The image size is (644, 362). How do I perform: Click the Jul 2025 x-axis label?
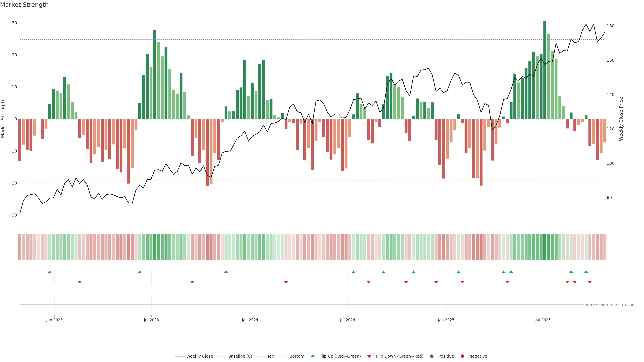pos(543,320)
